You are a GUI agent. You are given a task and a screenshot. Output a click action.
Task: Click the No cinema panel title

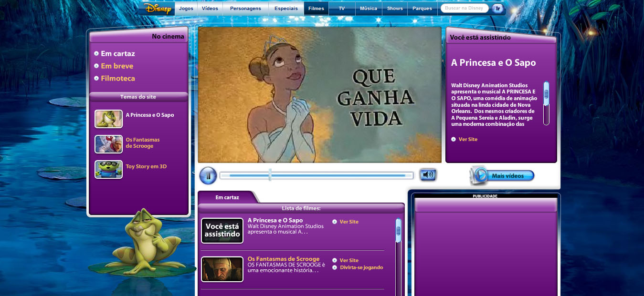(168, 36)
